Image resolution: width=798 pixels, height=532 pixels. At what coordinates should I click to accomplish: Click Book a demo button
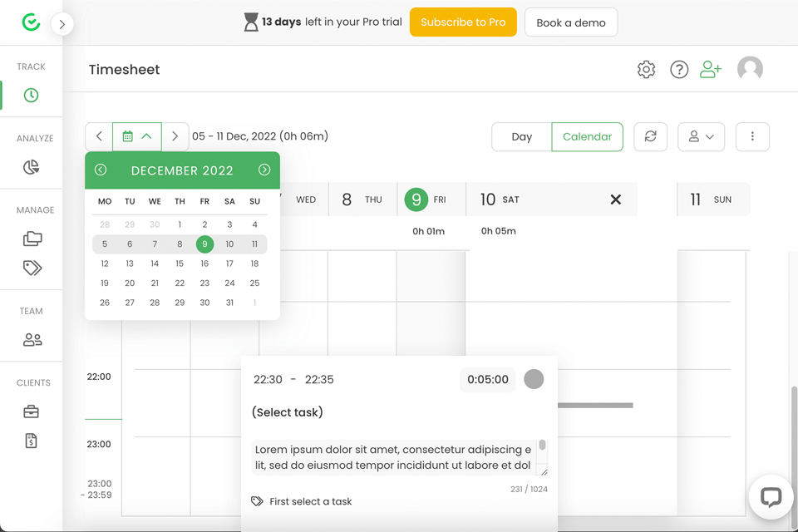coord(571,22)
